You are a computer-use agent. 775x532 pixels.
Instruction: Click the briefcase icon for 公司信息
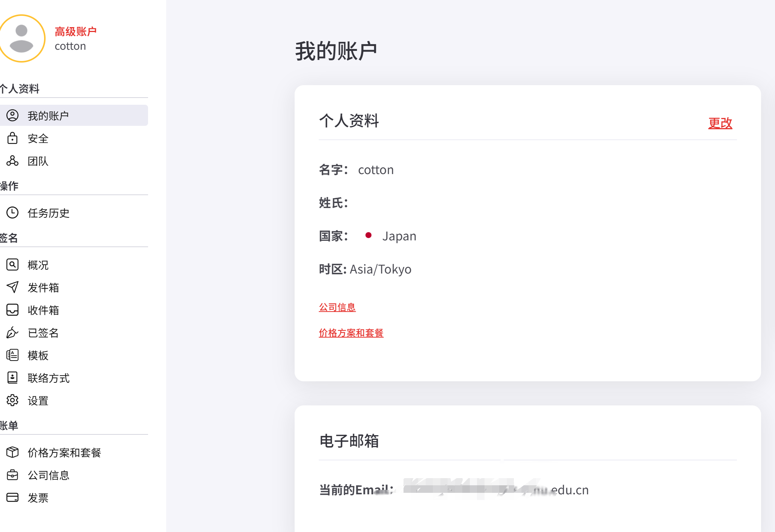(12, 475)
